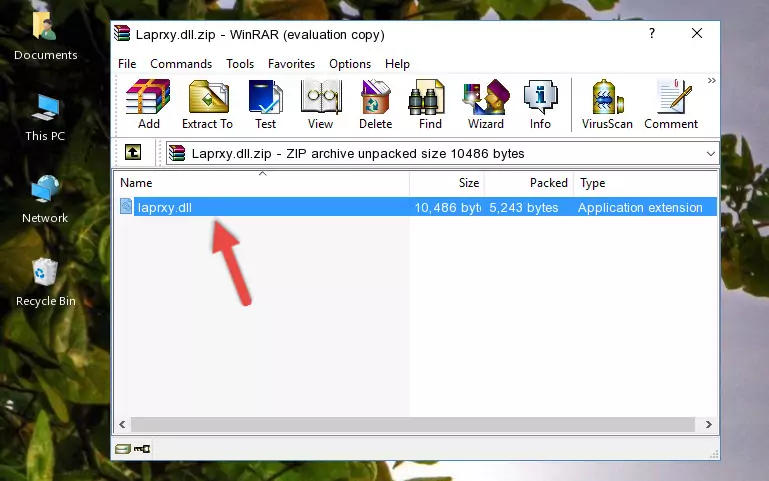Open the Favorites menu
This screenshot has width=769, height=481.
(x=291, y=64)
